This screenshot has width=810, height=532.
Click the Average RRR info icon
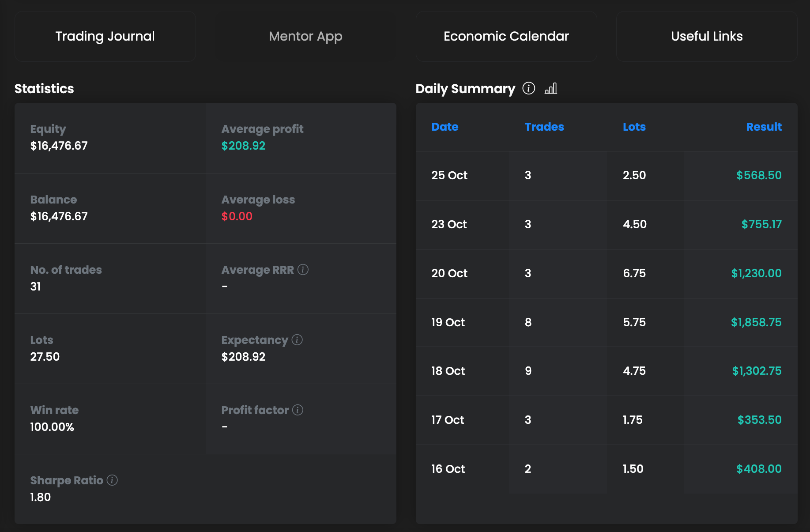(303, 269)
